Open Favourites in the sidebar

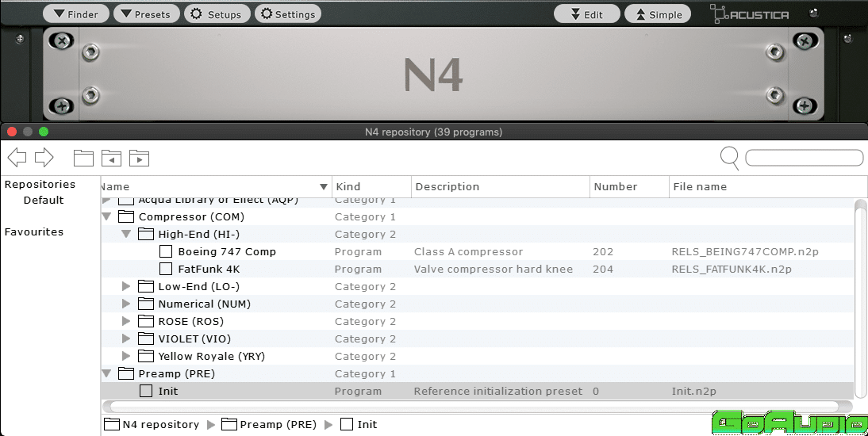point(34,231)
